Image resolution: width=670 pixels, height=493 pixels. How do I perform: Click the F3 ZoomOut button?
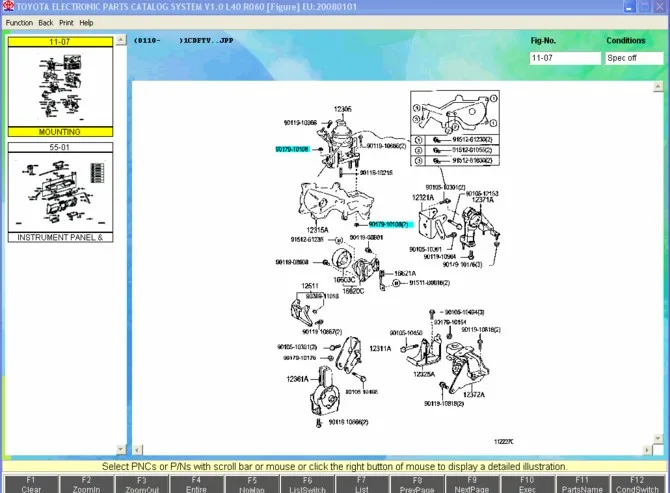pyautogui.click(x=142, y=484)
